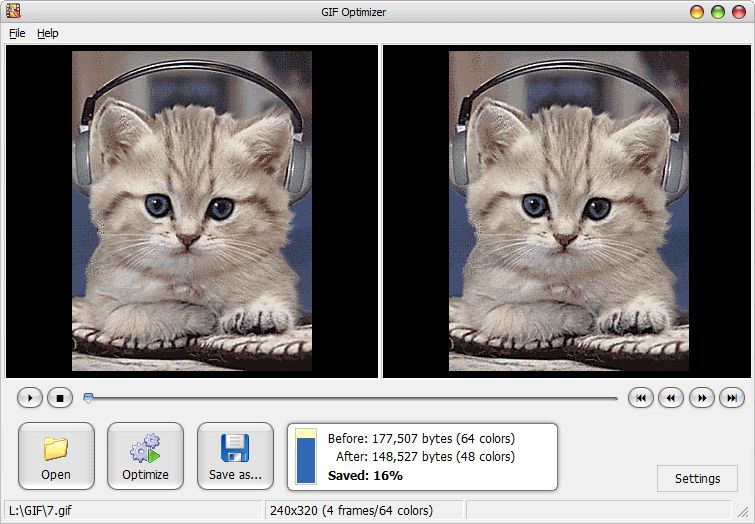Open the Help menu
This screenshot has width=755, height=524.
pyautogui.click(x=48, y=33)
